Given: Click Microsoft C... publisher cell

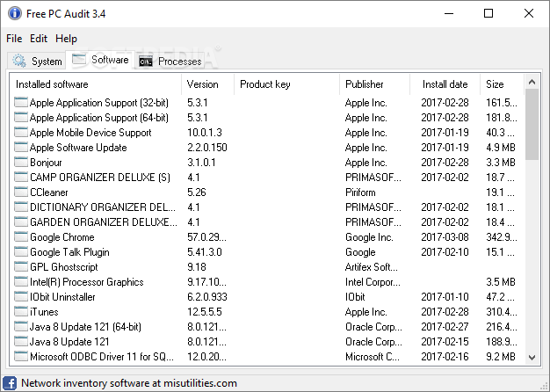Looking at the screenshot, I should 373,356.
